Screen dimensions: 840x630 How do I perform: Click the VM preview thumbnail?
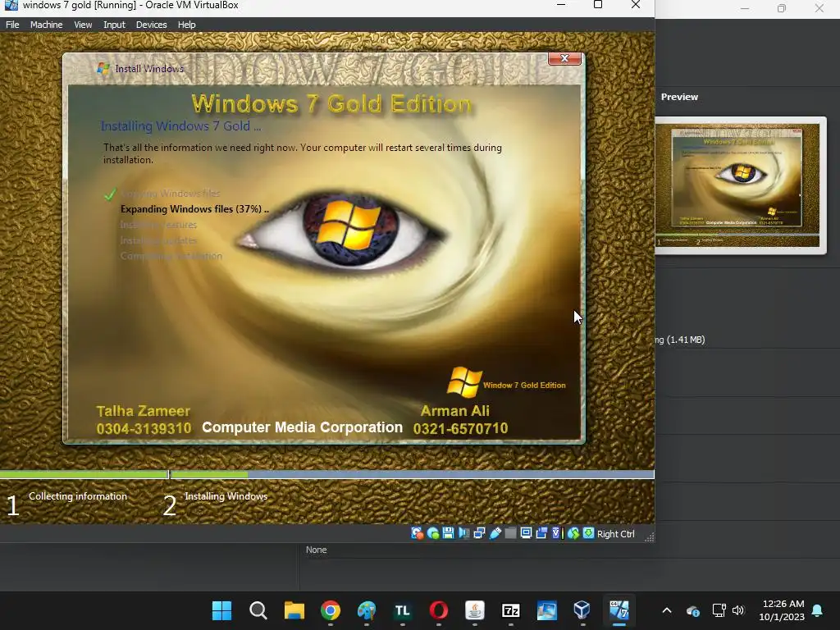pos(741,185)
